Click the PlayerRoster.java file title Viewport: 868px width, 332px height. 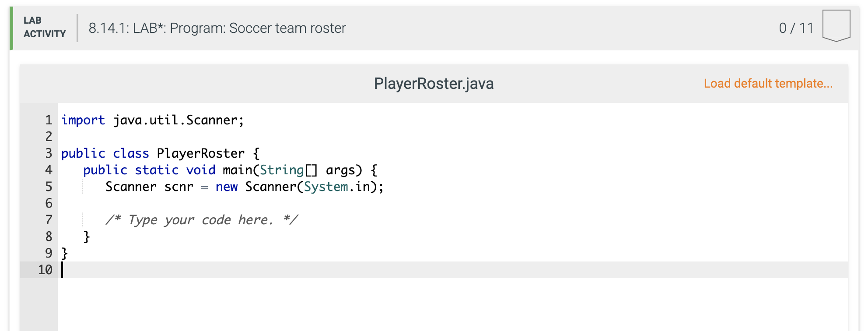coord(433,83)
